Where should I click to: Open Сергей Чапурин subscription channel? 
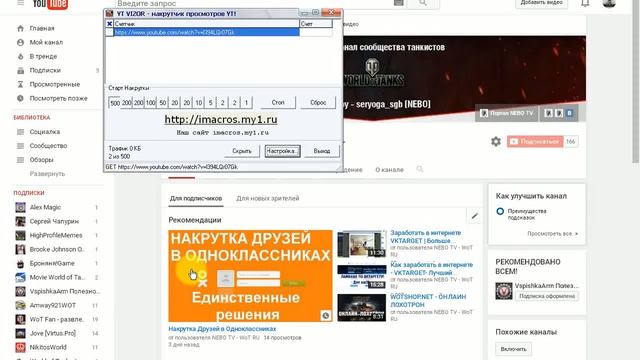[x=54, y=221]
